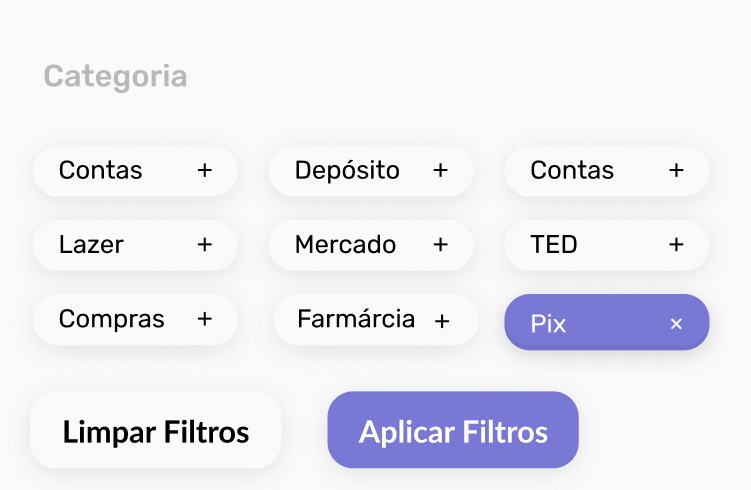Toggle the Depósito category chip label
Screen dimensions: 751x490
click(x=347, y=171)
